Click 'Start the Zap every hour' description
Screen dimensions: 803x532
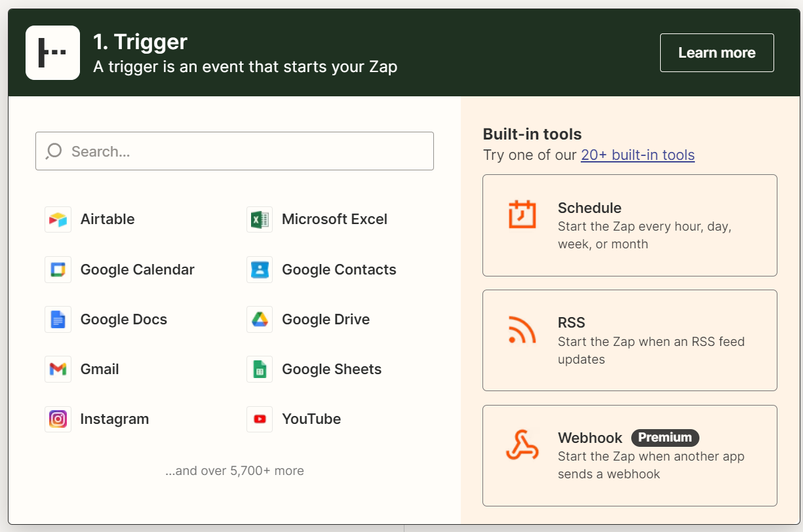[x=645, y=235]
